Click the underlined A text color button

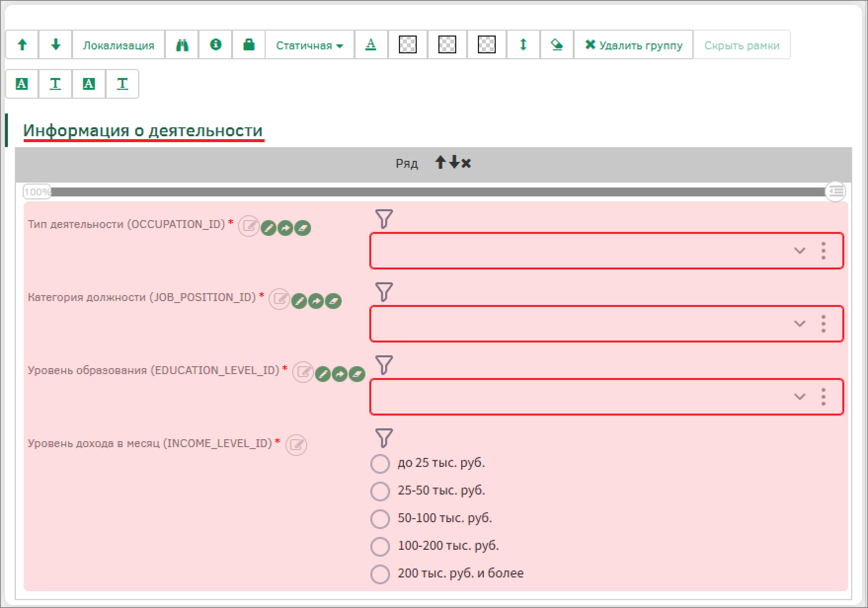371,45
